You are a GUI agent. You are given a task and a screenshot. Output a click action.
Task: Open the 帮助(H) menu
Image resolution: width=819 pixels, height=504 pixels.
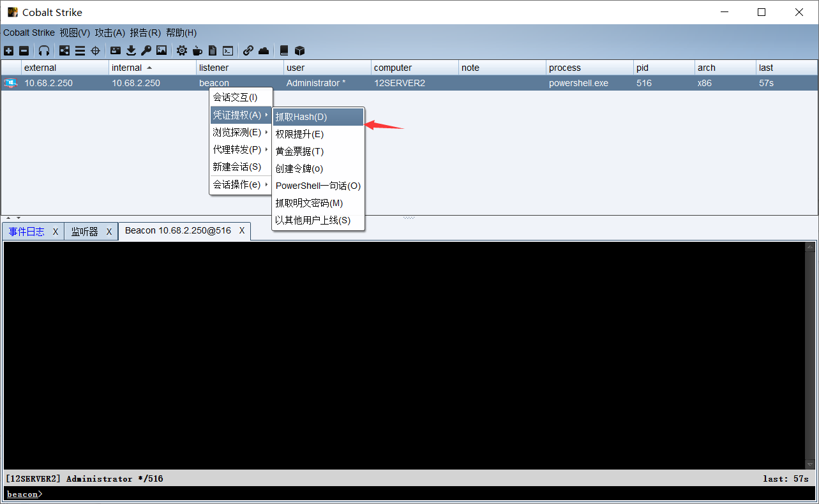[181, 33]
